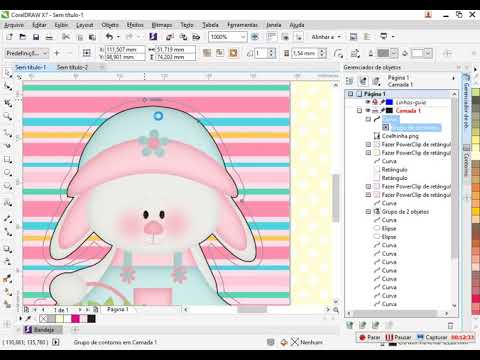
Task: Open the 1000% zoom level dropdown
Action: click(243, 37)
